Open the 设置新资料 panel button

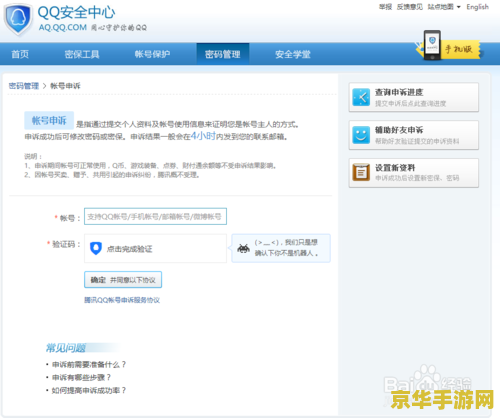coord(414,173)
